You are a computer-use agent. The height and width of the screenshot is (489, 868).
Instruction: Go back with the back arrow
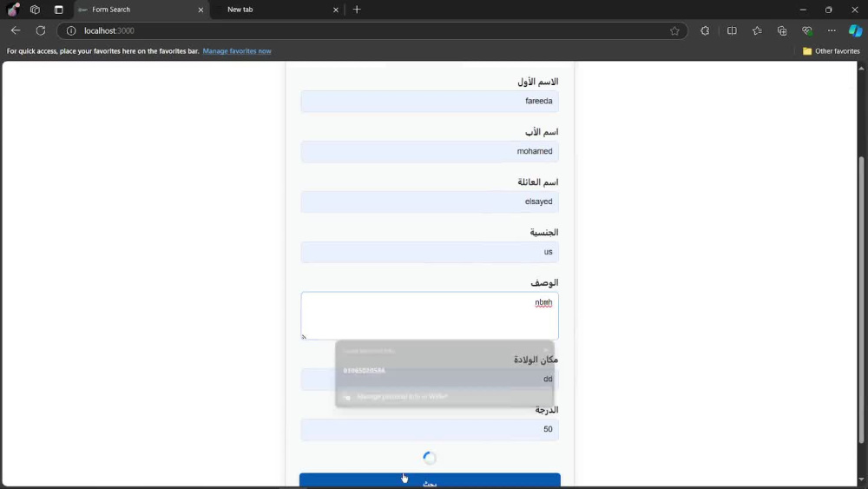point(16,30)
